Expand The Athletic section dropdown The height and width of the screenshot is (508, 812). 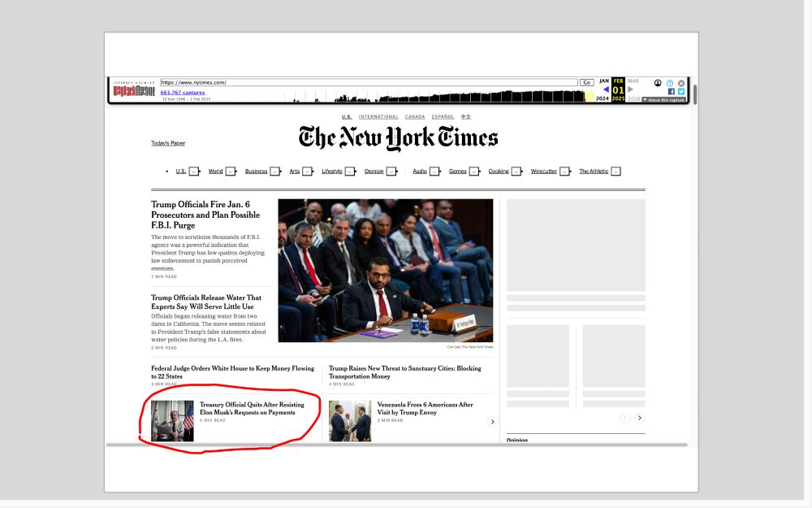tap(615, 172)
